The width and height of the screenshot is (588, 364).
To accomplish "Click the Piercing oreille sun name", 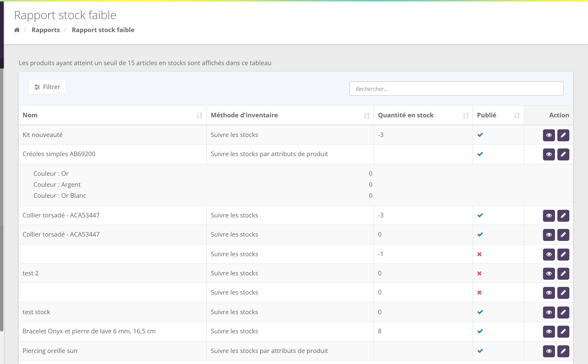I will [x=50, y=351].
